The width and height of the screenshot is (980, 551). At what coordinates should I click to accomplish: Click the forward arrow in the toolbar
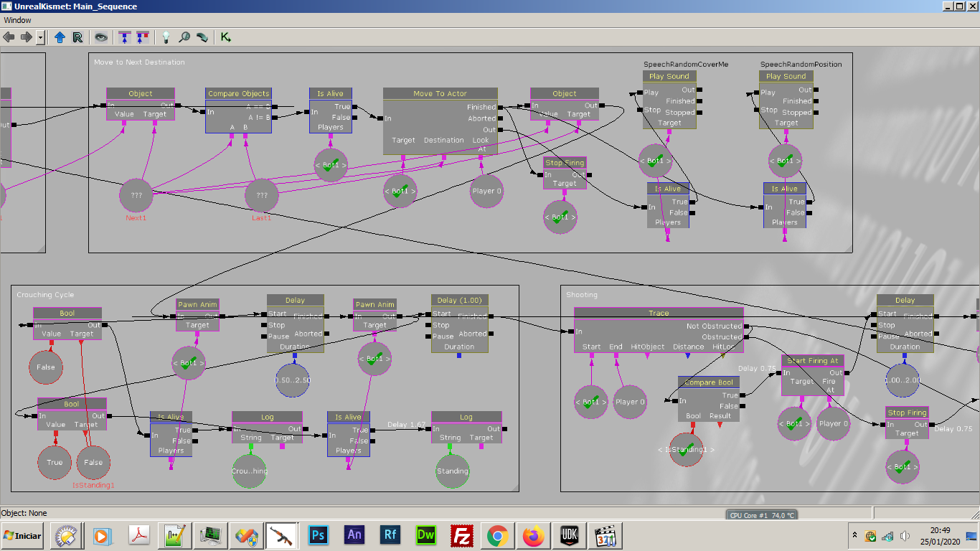pos(25,37)
